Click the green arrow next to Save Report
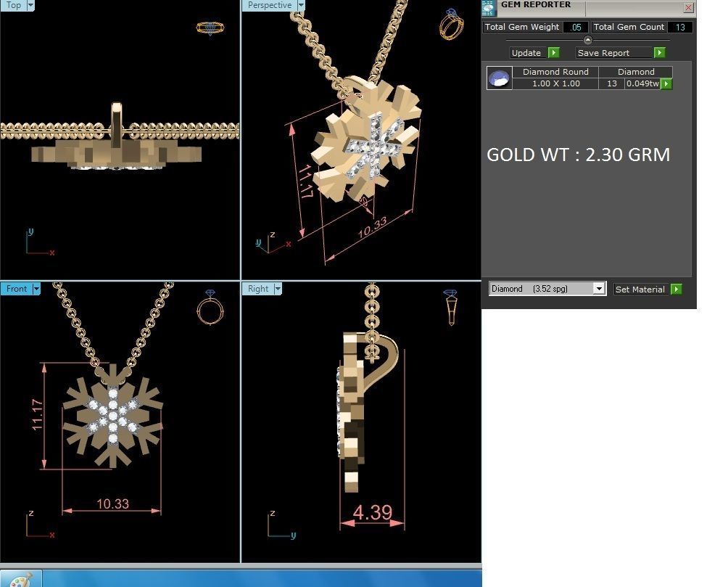The height and width of the screenshot is (587, 728). [x=660, y=52]
